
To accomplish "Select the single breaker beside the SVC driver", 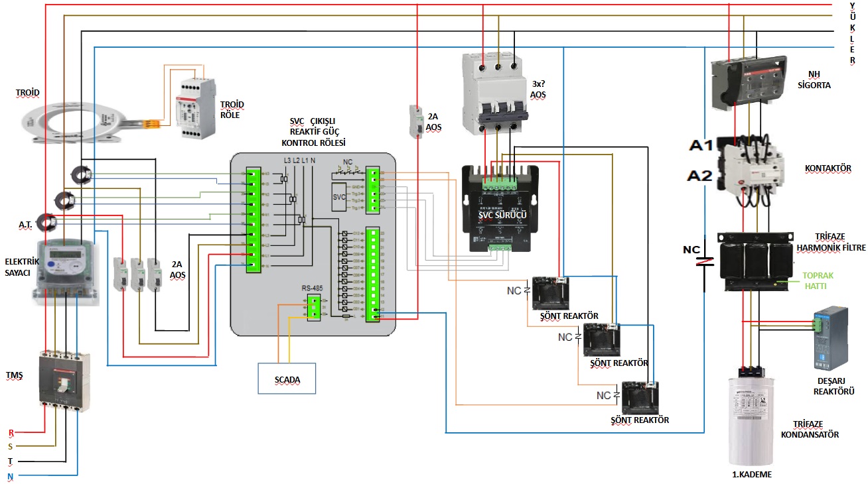I will [416, 121].
